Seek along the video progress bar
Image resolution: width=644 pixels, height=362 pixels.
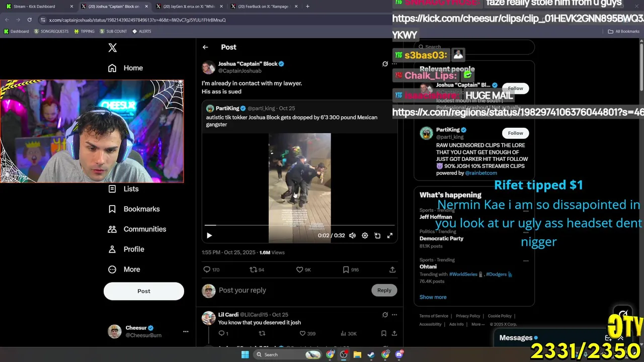299,225
